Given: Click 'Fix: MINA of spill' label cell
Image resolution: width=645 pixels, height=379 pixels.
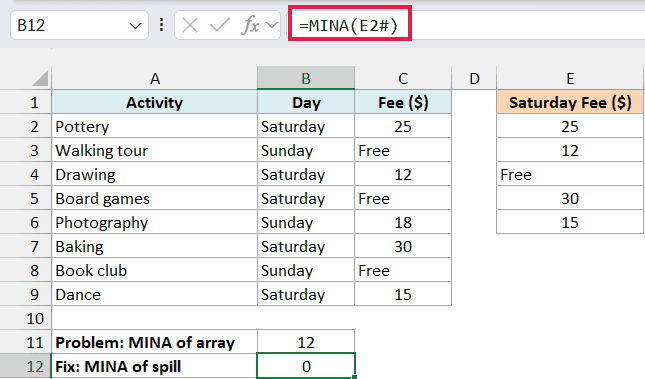Looking at the screenshot, I should click(155, 366).
